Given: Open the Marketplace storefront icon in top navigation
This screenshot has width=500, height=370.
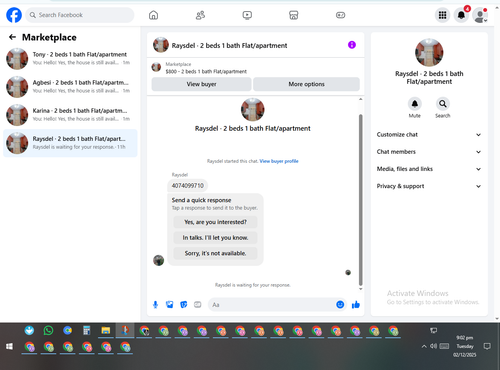Looking at the screenshot, I should pos(294,15).
